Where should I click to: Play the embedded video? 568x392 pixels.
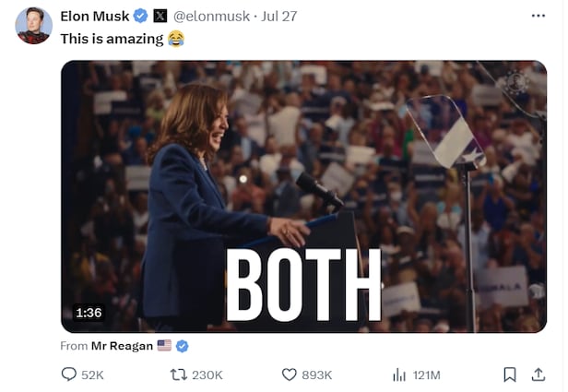[x=303, y=196]
